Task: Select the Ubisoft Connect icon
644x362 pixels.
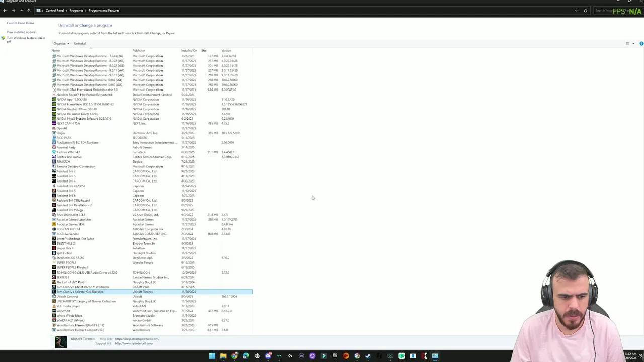Action: point(54,297)
